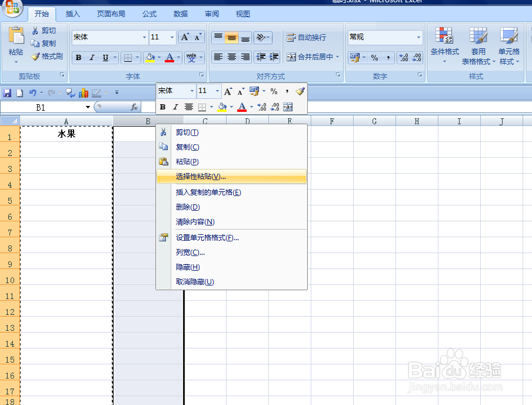Apply ribbon fill color paint bucket
532x405 pixels.
pos(150,58)
